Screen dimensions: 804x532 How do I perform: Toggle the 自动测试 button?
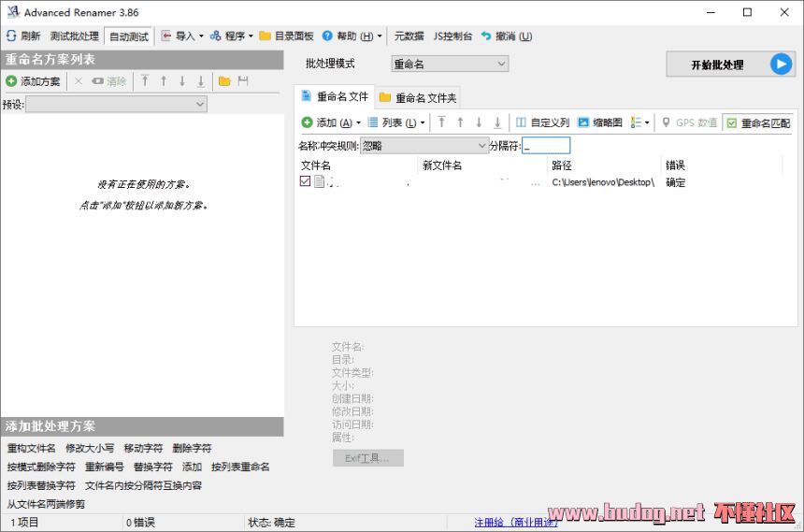(128, 36)
